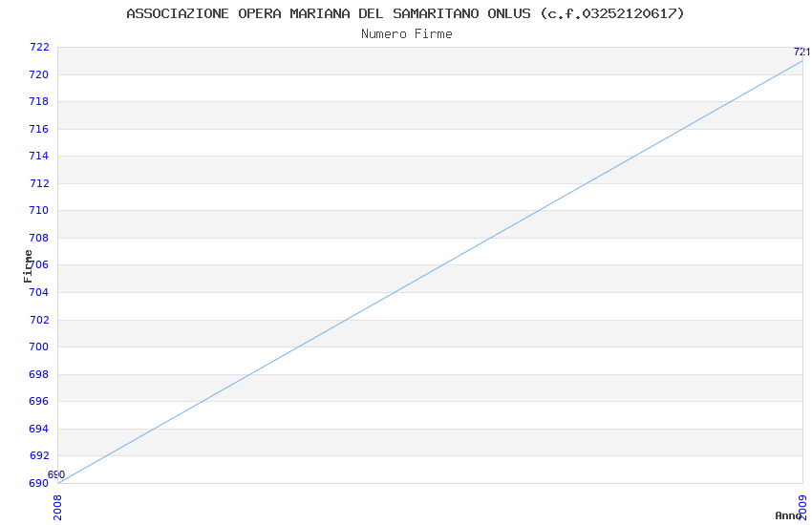The height and width of the screenshot is (525, 812).
Task: Click the 2009 x-axis year label
Action: 802,508
